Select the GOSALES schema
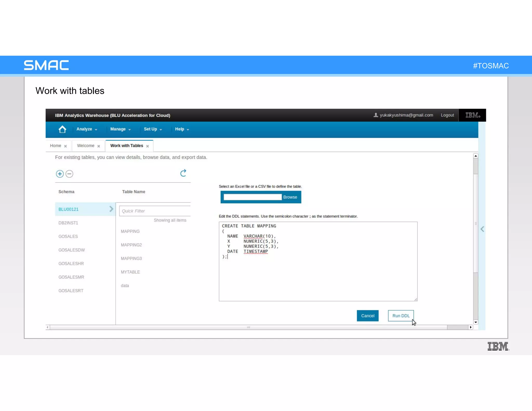Image resolution: width=532 pixels, height=411 pixels. point(68,236)
